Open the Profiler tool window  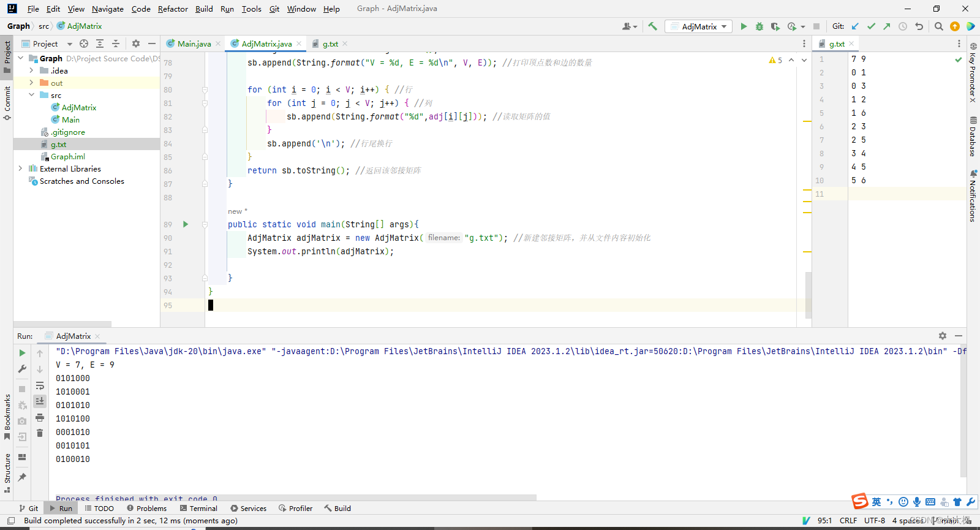coord(296,508)
